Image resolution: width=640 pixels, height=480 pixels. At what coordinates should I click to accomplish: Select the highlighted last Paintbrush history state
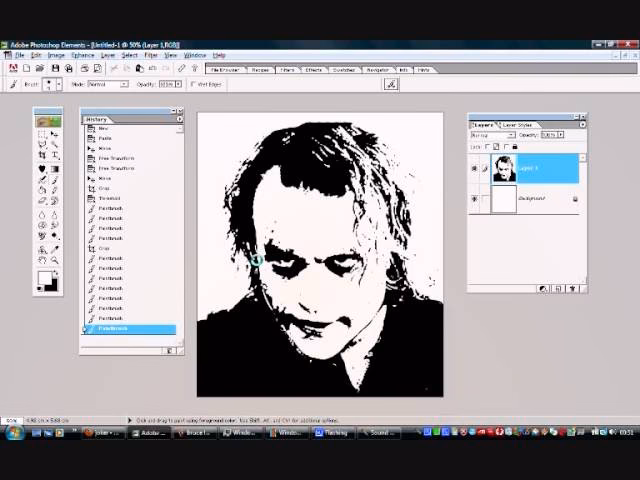click(131, 329)
